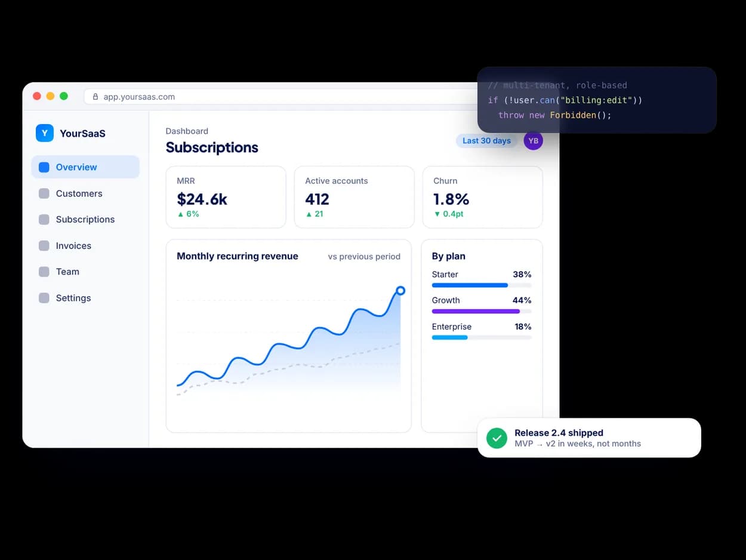Screen dimensions: 746x560
Task: Click the "throw new Forbidden();" code line
Action: (555, 115)
